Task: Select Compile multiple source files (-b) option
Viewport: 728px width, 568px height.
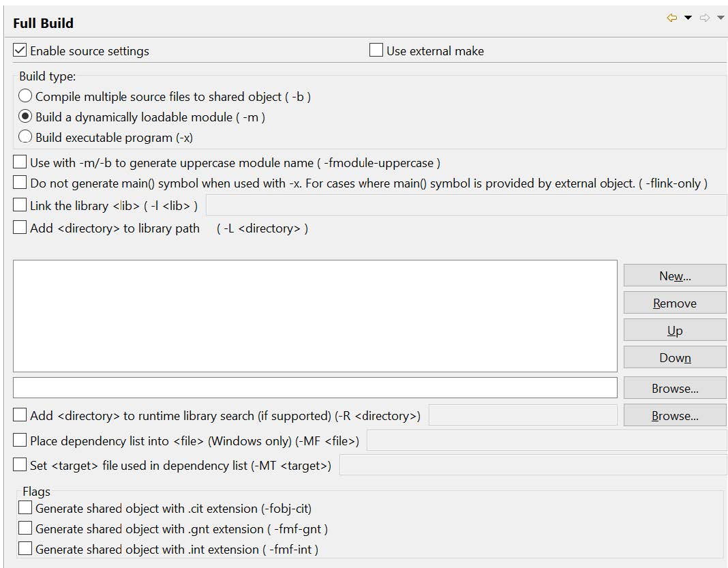Action: [25, 96]
